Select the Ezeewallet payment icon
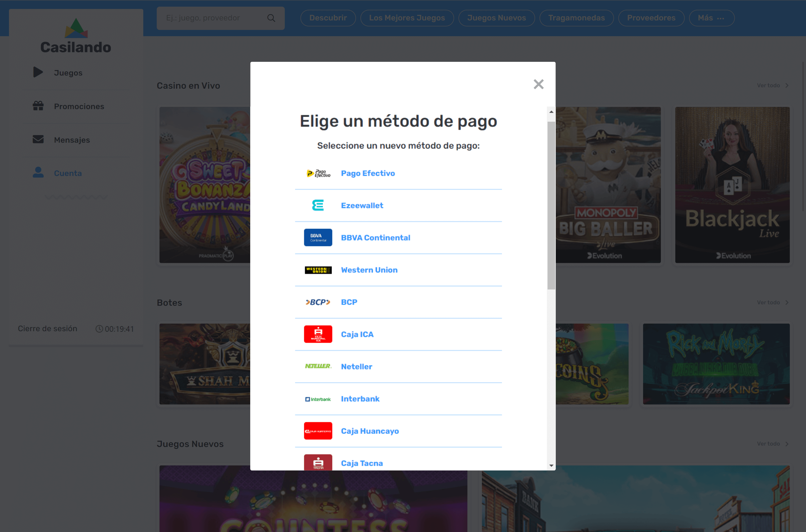The width and height of the screenshot is (806, 532). click(x=318, y=205)
